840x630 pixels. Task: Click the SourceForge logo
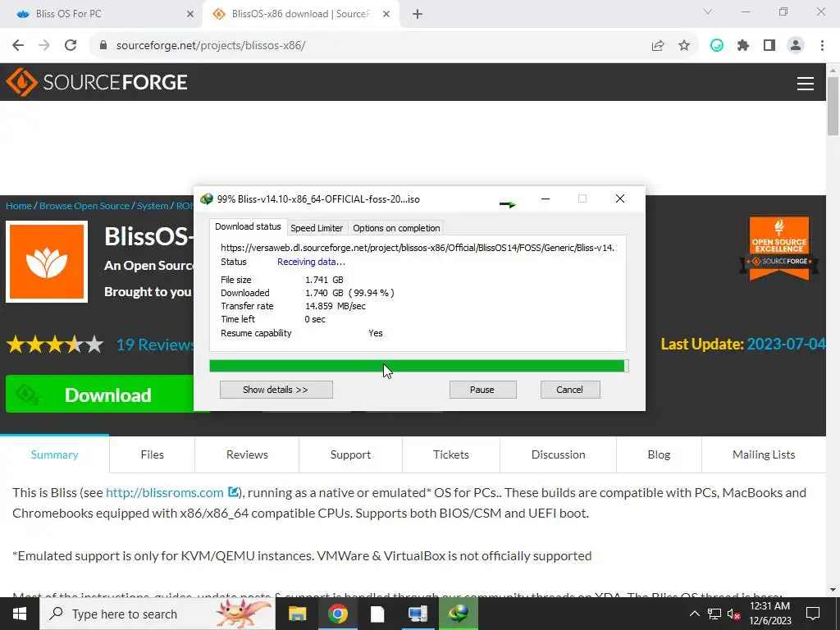point(97,82)
